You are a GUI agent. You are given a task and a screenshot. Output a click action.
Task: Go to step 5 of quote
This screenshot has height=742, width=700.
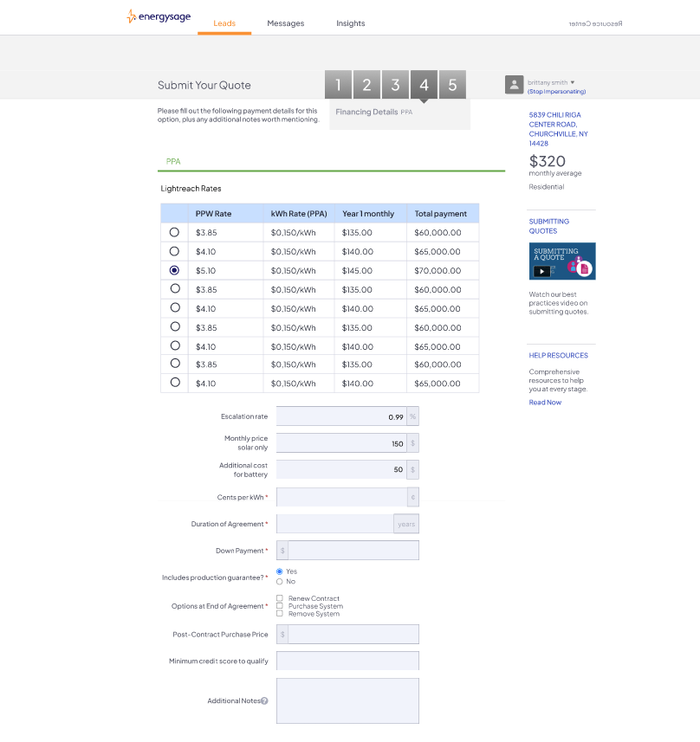click(452, 85)
